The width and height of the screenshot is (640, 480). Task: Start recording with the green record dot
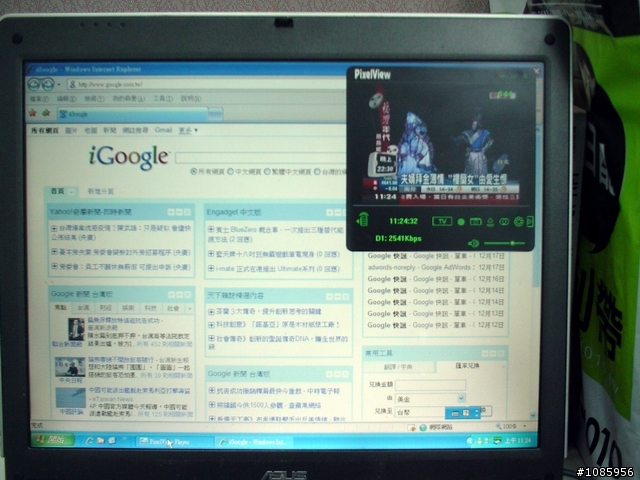pos(461,222)
